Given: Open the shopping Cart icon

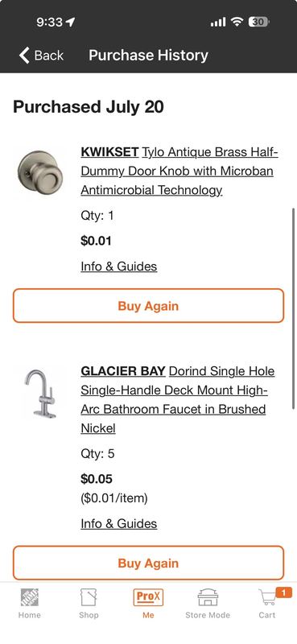Looking at the screenshot, I should point(267,598).
